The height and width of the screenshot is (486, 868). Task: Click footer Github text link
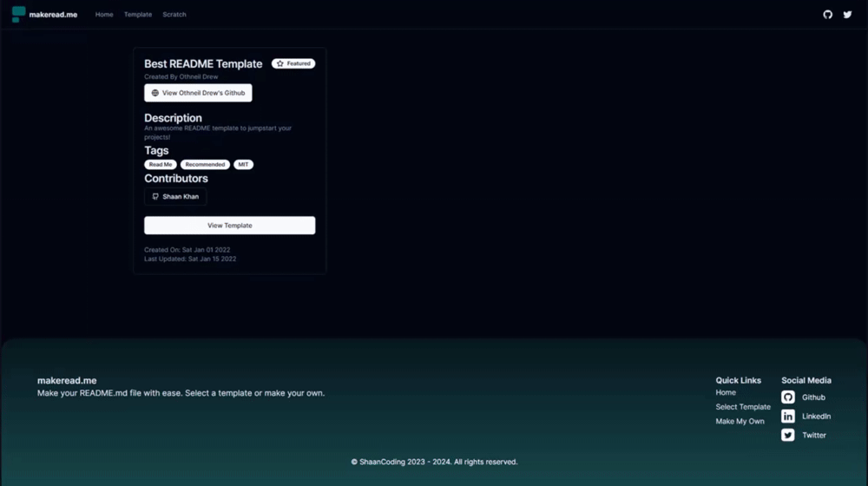click(814, 397)
